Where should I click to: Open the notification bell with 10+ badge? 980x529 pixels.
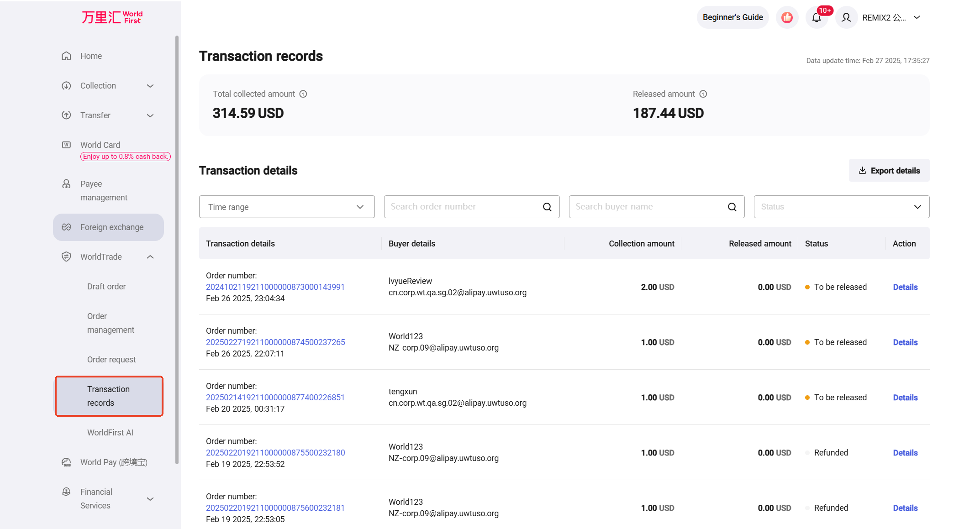pyautogui.click(x=817, y=17)
